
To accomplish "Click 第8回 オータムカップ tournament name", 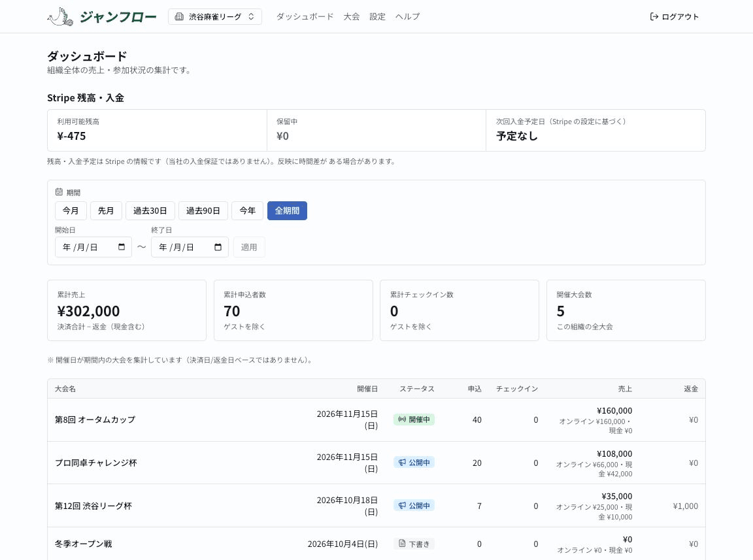I will (95, 420).
